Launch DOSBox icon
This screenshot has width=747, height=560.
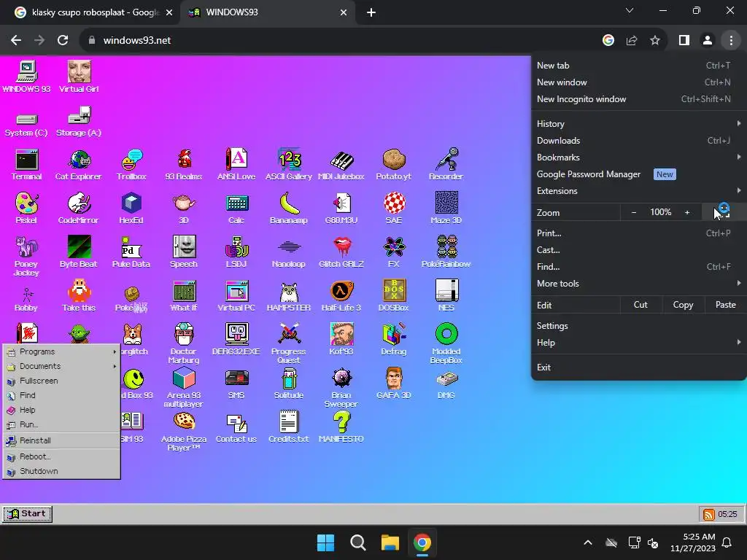[393, 296]
